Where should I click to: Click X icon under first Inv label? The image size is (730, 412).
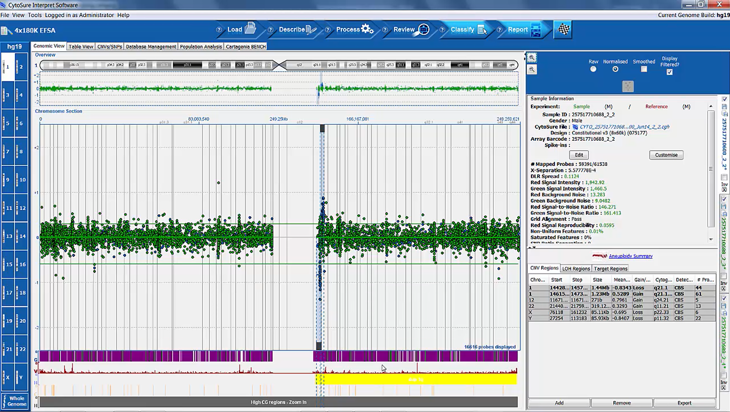tap(724, 191)
